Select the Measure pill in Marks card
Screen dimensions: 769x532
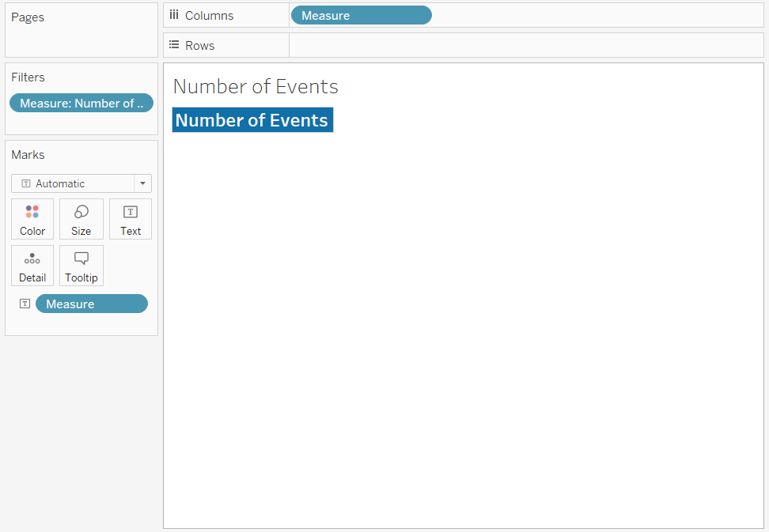[91, 304]
